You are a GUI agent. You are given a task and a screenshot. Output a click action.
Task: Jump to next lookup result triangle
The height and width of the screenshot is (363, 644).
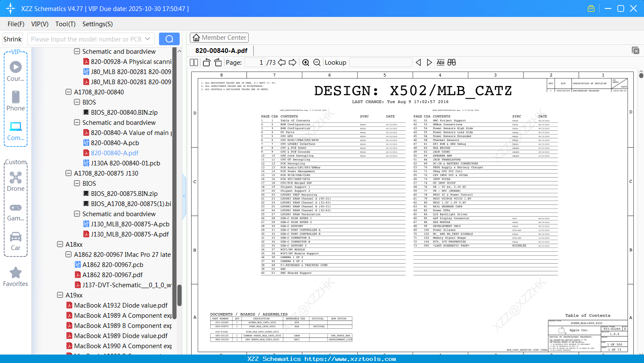click(x=429, y=63)
